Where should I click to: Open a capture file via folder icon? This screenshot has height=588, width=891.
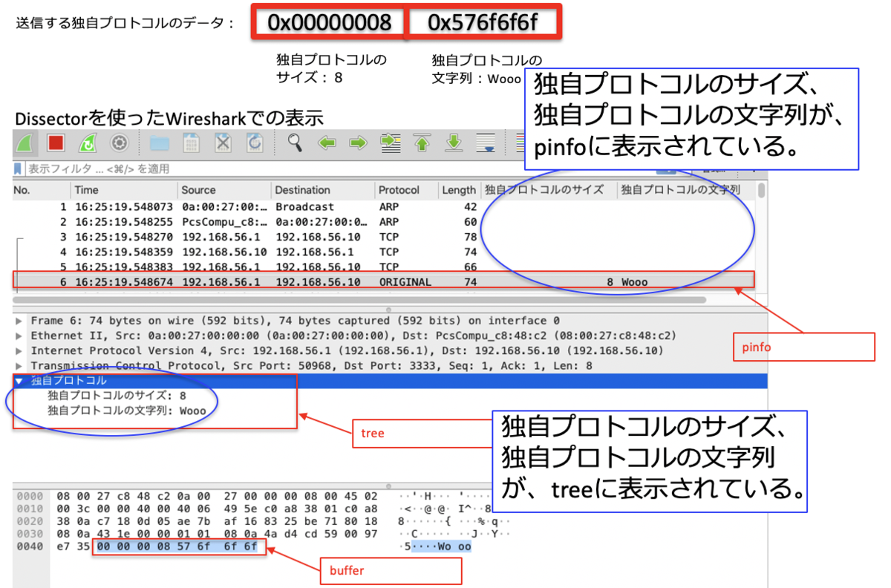click(x=160, y=143)
